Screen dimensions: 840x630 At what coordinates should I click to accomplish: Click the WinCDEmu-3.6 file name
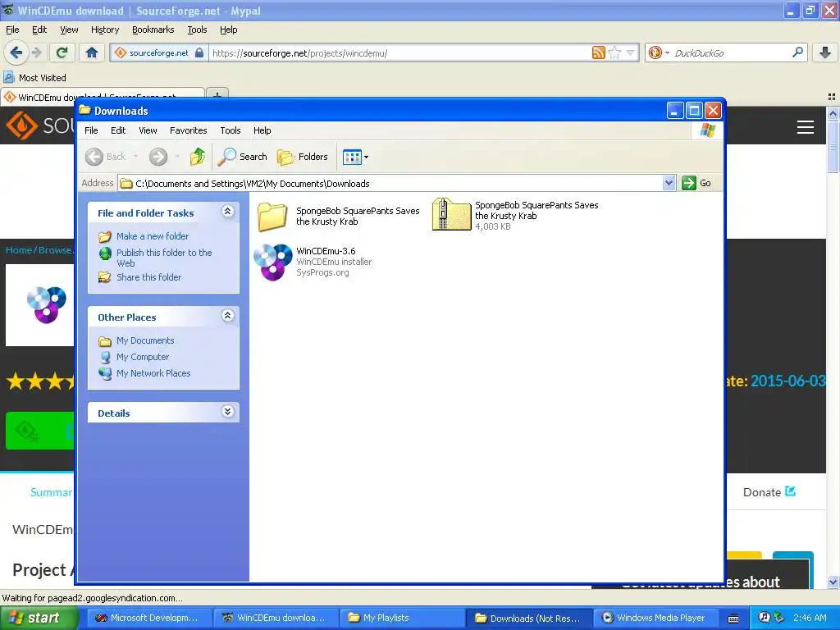click(x=326, y=251)
